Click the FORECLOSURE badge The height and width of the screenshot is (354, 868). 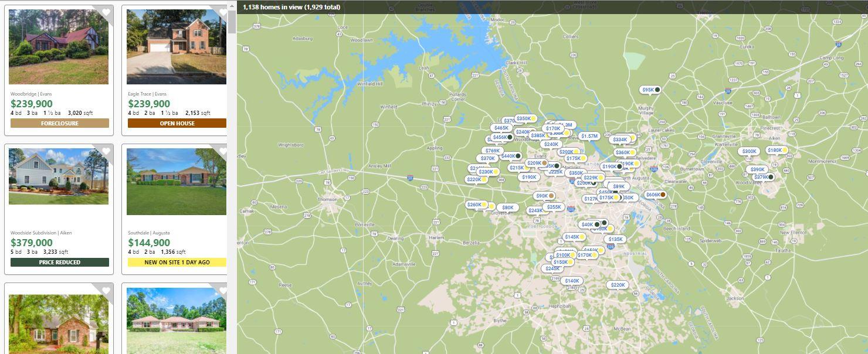[x=60, y=124]
